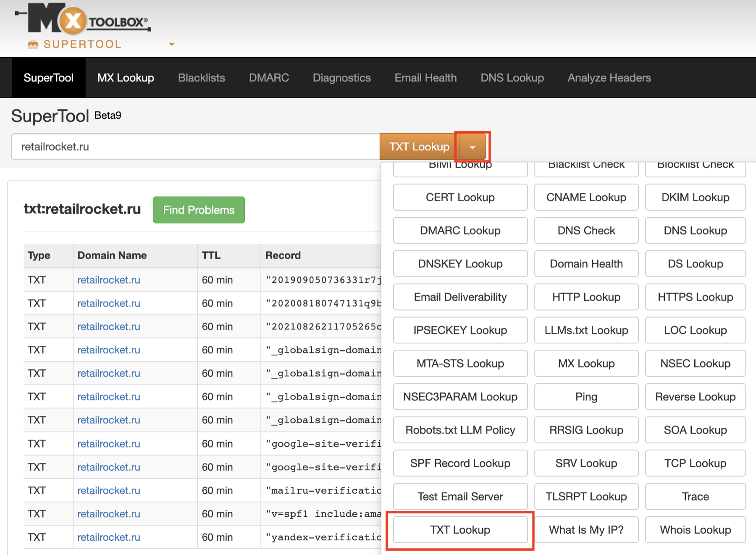756x555 pixels.
Task: Pick LLMs.txt Lookup option
Action: pos(586,330)
